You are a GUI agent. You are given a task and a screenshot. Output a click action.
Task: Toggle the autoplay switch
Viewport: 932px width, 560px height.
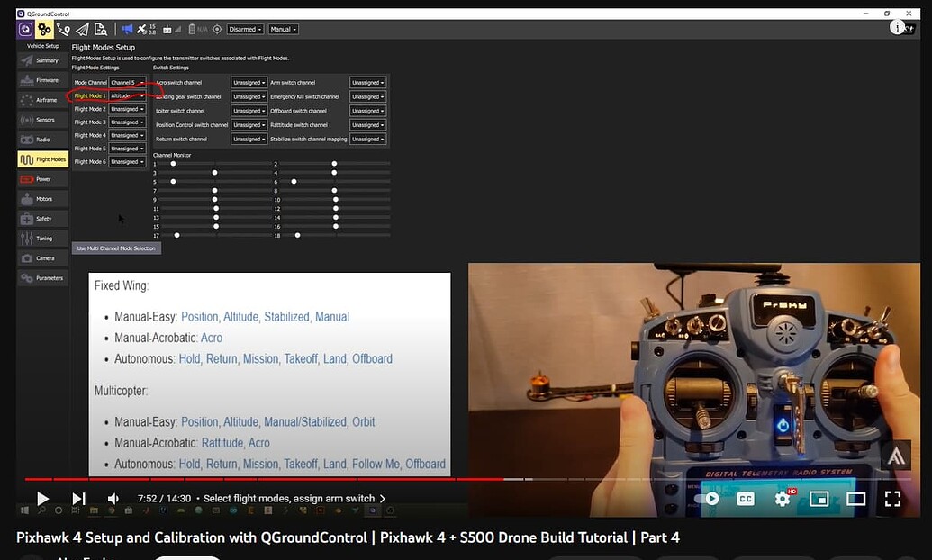pos(707,498)
